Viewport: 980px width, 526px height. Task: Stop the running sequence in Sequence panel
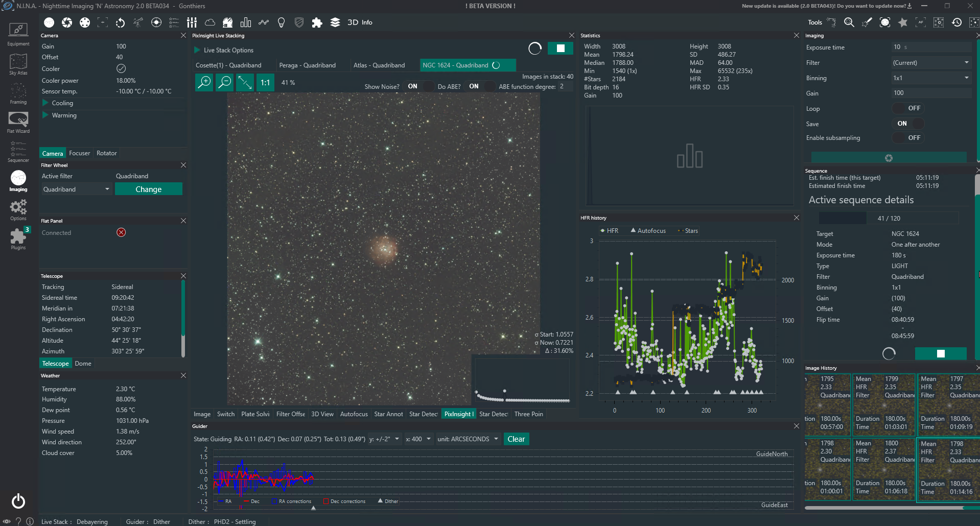941,353
